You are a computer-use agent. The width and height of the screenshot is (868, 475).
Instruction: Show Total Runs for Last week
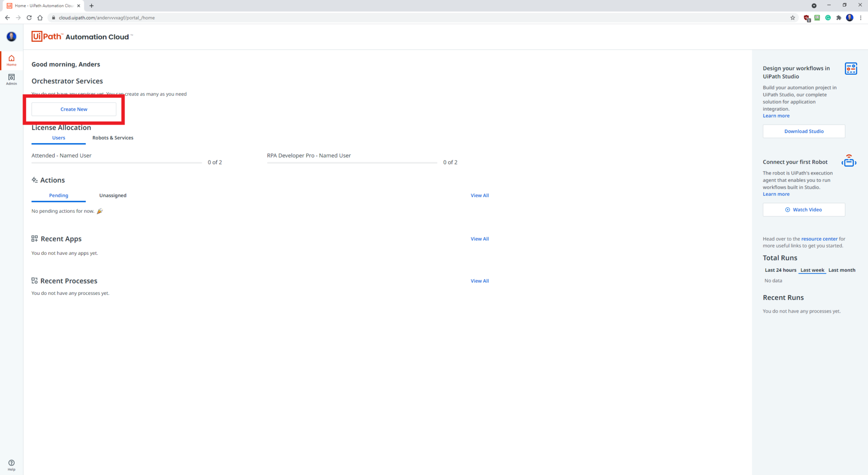pos(812,270)
